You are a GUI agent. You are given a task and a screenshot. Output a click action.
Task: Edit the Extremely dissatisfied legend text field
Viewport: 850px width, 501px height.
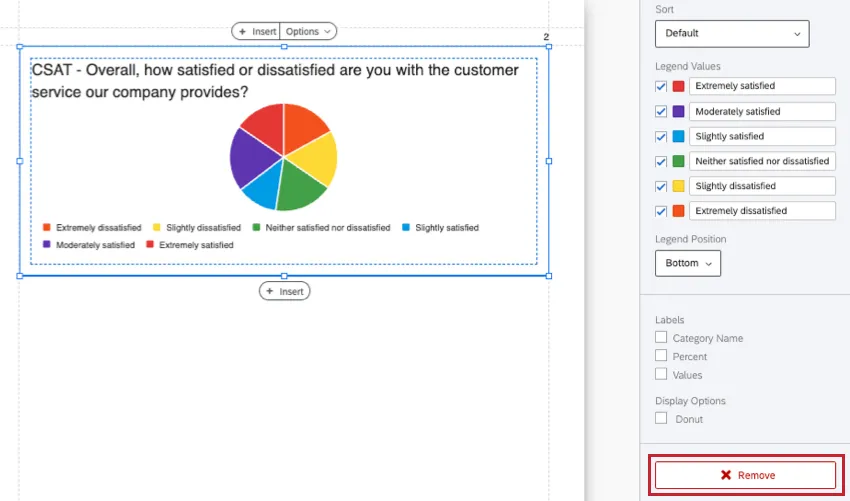point(762,211)
